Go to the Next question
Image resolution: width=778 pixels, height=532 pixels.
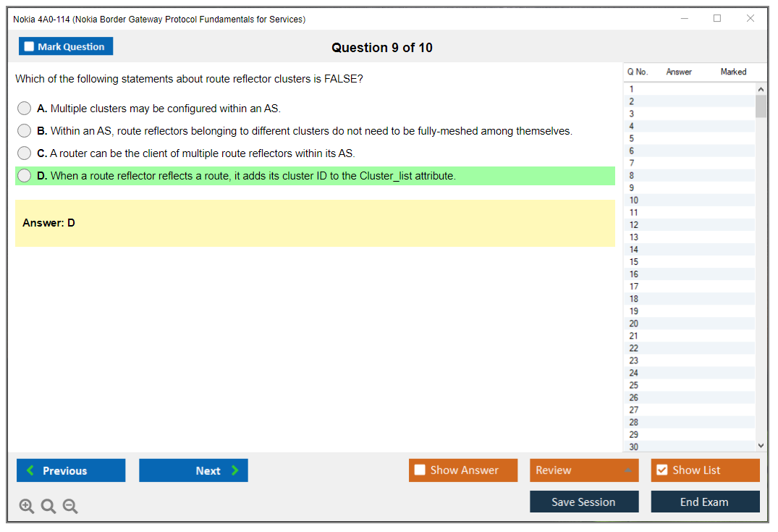tap(193, 470)
